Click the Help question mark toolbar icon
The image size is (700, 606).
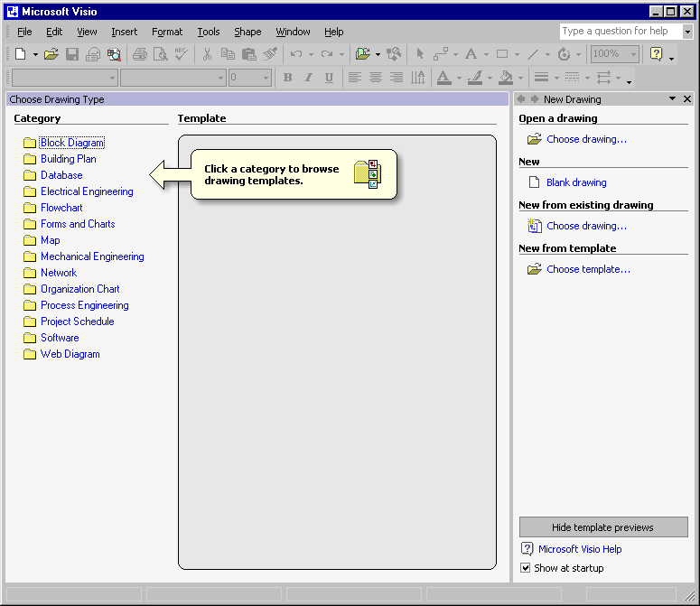657,54
